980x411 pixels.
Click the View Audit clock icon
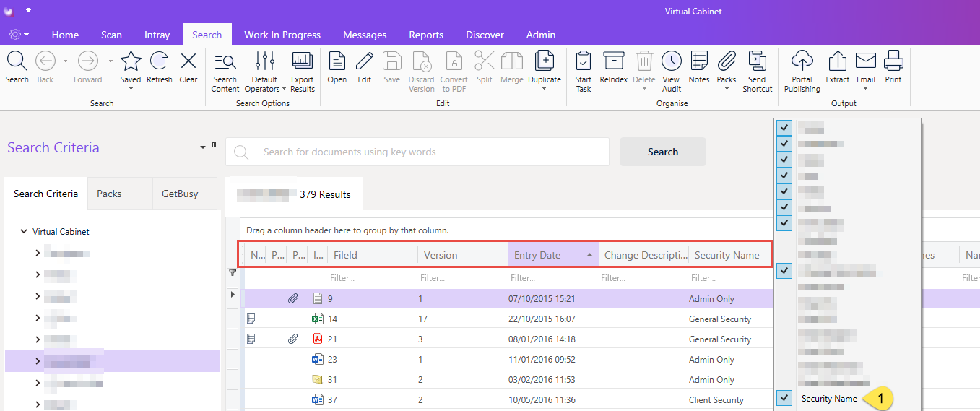pos(672,61)
